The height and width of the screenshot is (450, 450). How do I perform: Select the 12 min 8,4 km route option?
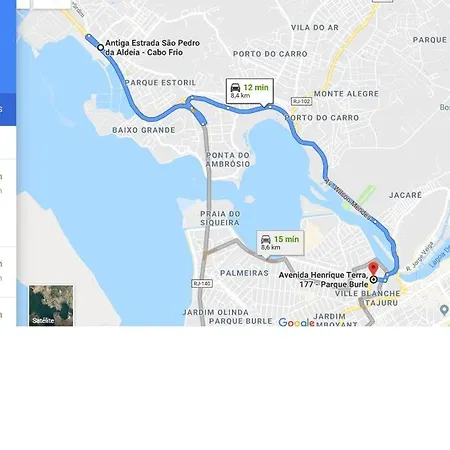tap(250, 91)
